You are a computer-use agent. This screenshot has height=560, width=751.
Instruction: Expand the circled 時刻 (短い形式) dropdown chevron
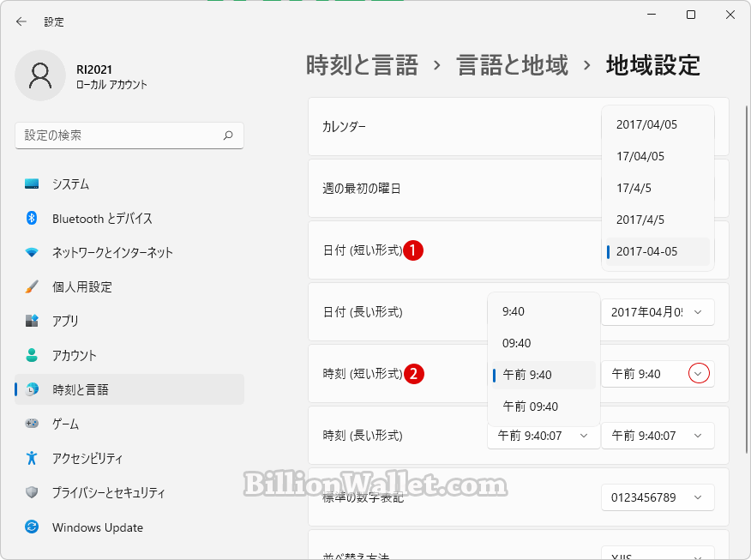[x=699, y=374]
